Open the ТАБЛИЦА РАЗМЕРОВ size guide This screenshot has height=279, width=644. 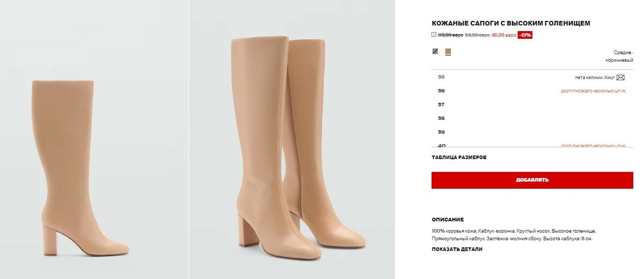tap(459, 158)
